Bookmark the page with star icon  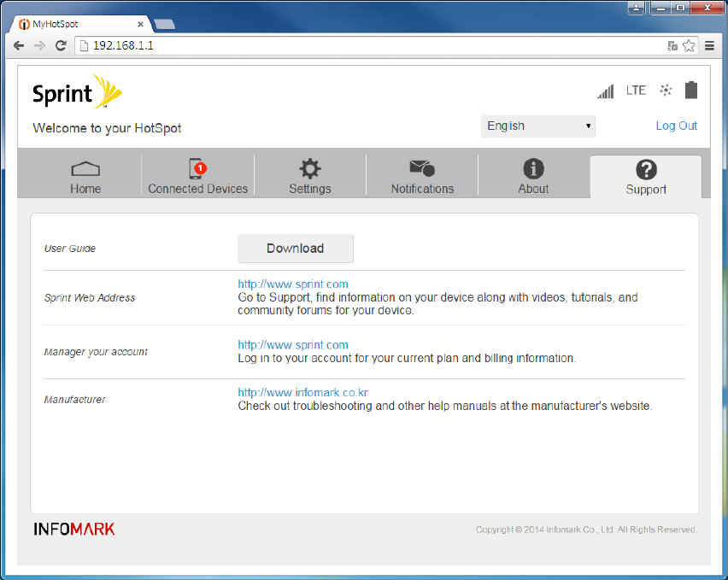(689, 45)
